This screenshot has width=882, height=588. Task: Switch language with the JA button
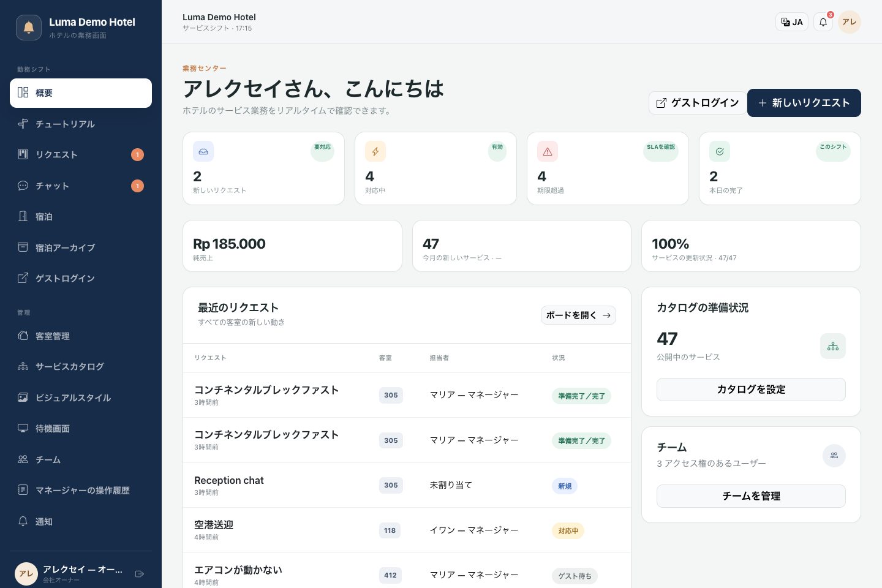[x=792, y=22]
